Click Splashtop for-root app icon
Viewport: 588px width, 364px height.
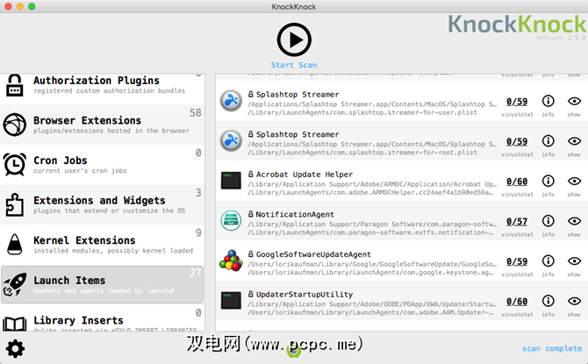pos(231,140)
